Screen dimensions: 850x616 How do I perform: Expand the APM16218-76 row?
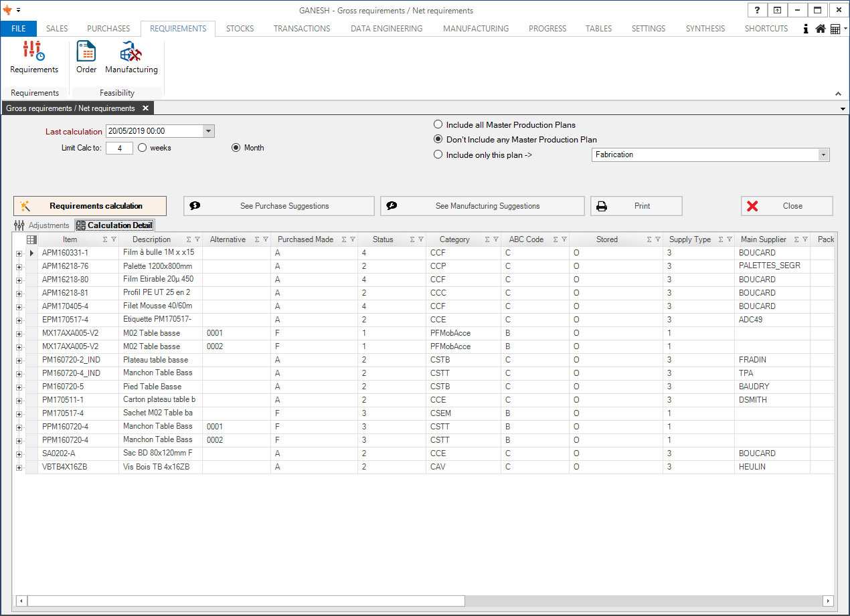pos(19,267)
